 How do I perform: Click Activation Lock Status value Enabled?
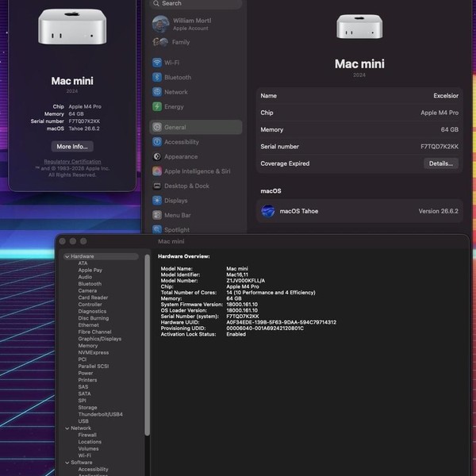[236, 334]
